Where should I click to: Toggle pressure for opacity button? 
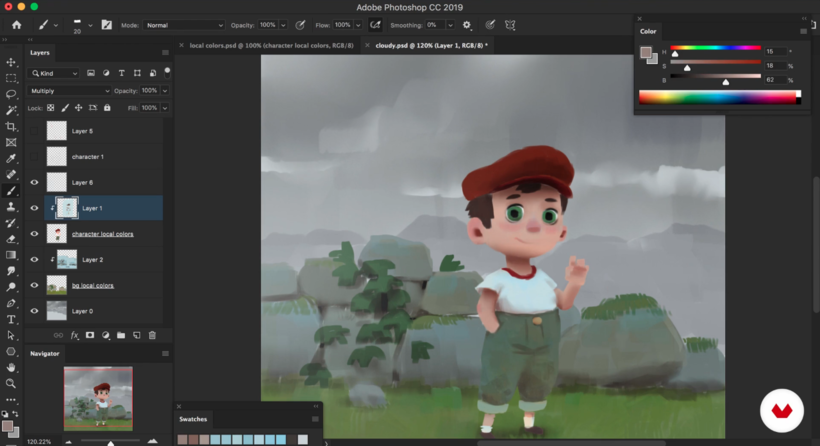tap(300, 25)
